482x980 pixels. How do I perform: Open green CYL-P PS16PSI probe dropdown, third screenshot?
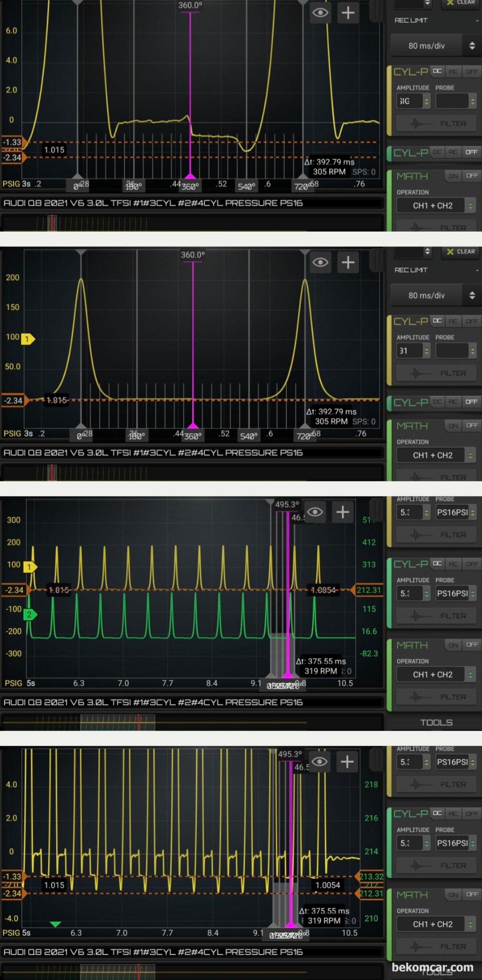(456, 594)
